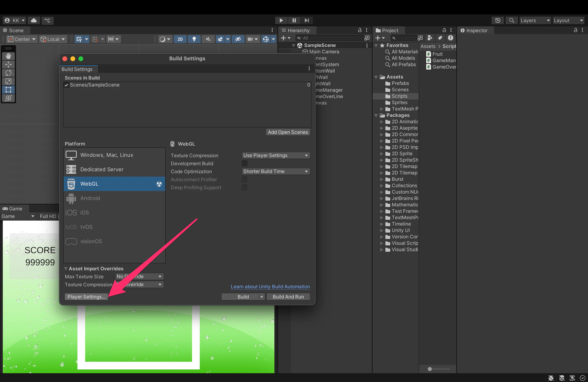This screenshot has height=382, width=588.
Task: Select Android platform
Action: tap(114, 198)
